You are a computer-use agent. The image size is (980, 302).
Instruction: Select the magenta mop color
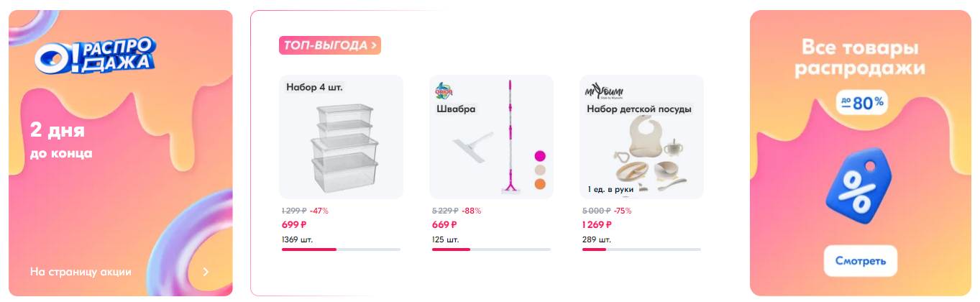point(540,156)
